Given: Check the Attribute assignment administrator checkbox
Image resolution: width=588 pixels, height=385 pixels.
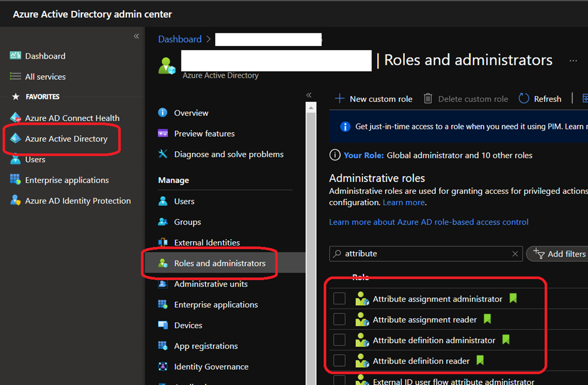Looking at the screenshot, I should 339,299.
